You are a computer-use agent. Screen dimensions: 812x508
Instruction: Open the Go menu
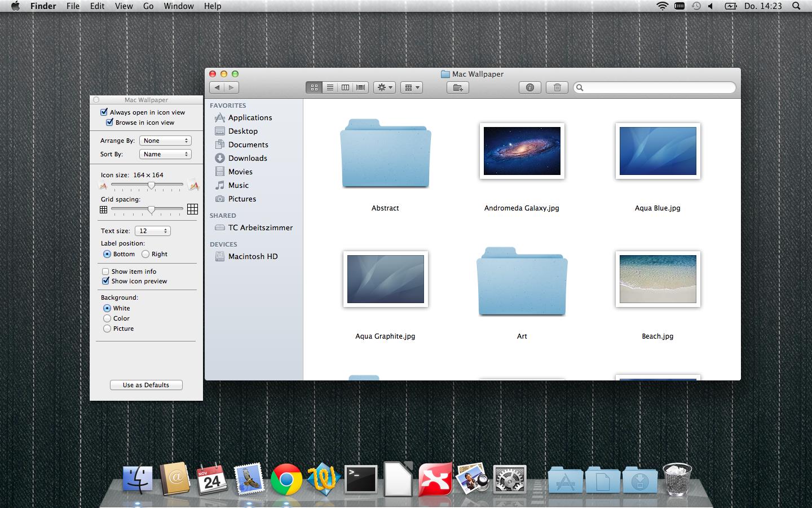click(x=148, y=6)
